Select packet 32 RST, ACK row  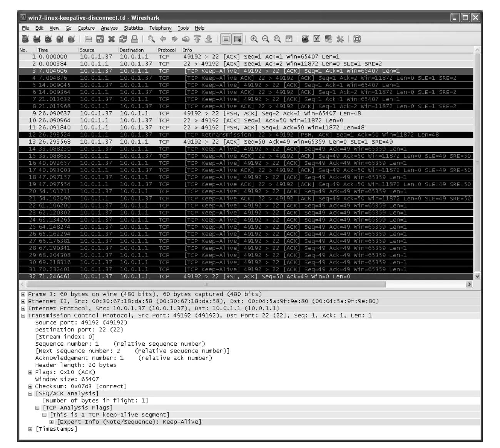pos(246,277)
